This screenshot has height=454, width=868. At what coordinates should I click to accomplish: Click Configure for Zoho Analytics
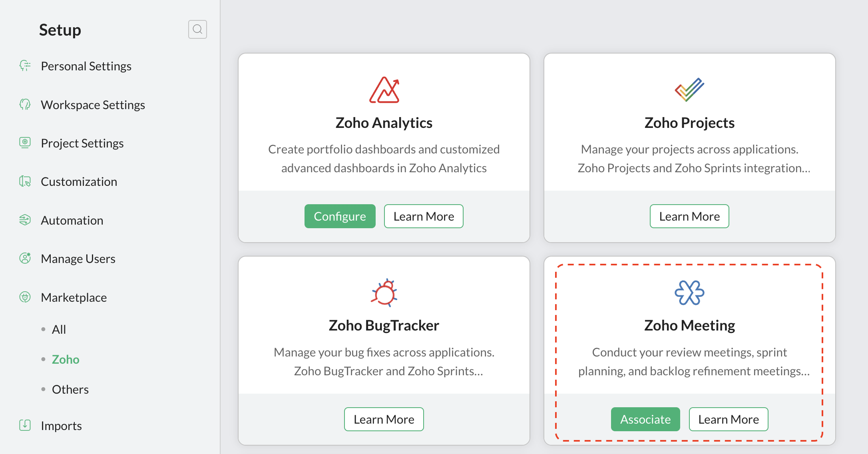pos(340,216)
